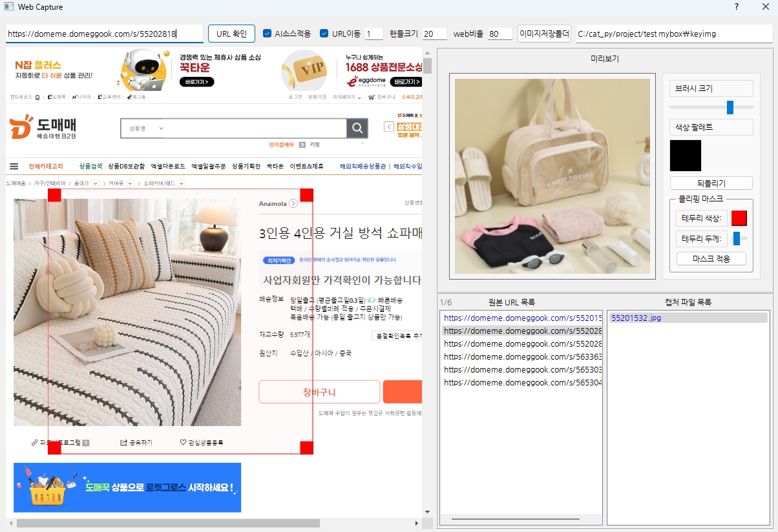778x532 pixels.
Task: Click the 공유하기 share icon
Action: pos(123,441)
